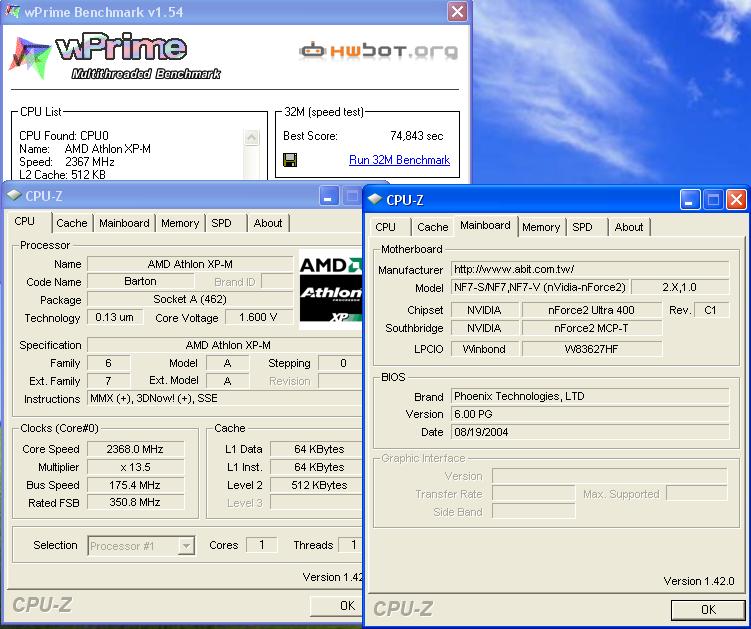751x629 pixels.
Task: Click the model revision field 2.X,1.0
Action: pos(680,287)
